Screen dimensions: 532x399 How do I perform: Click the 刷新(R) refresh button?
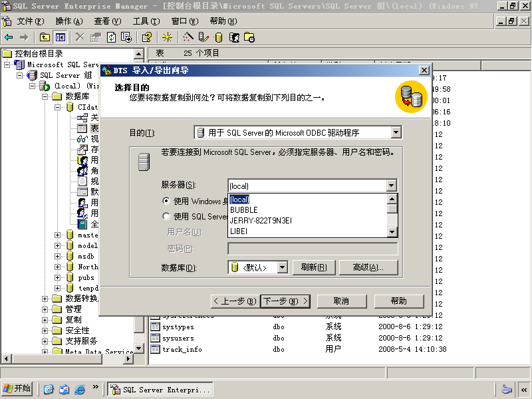point(314,267)
